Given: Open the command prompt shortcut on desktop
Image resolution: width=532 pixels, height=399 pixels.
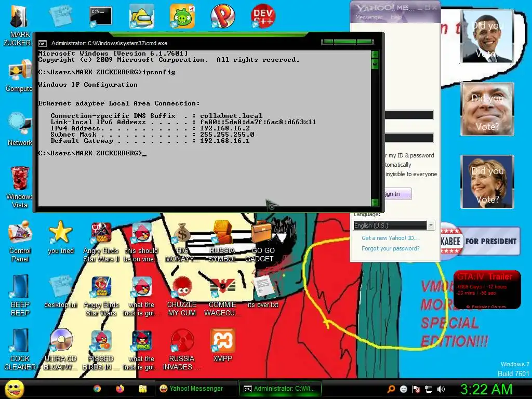Looking at the screenshot, I should [x=101, y=17].
